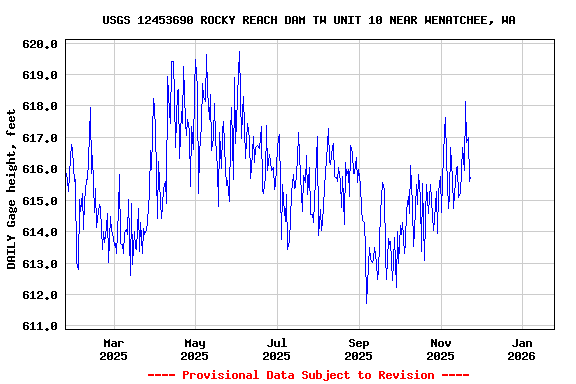Click the Jul 2025 x-axis label
Viewport: 576px width, 384px height.
[x=277, y=350]
